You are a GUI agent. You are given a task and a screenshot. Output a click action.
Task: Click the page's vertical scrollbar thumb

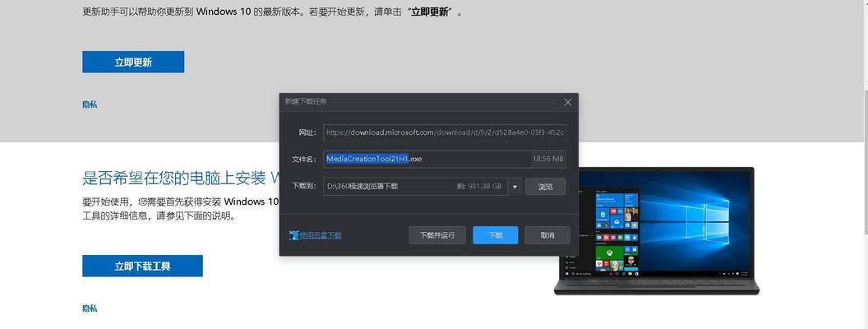point(864,41)
